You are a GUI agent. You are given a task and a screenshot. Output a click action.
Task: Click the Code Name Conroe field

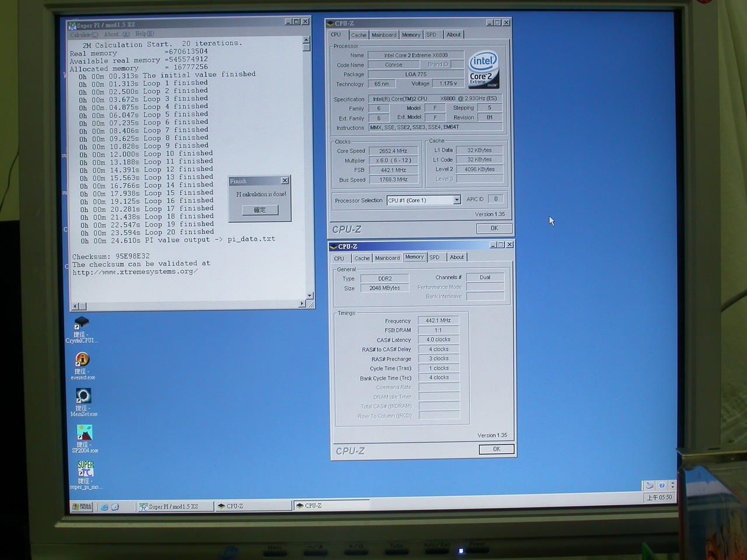(393, 65)
